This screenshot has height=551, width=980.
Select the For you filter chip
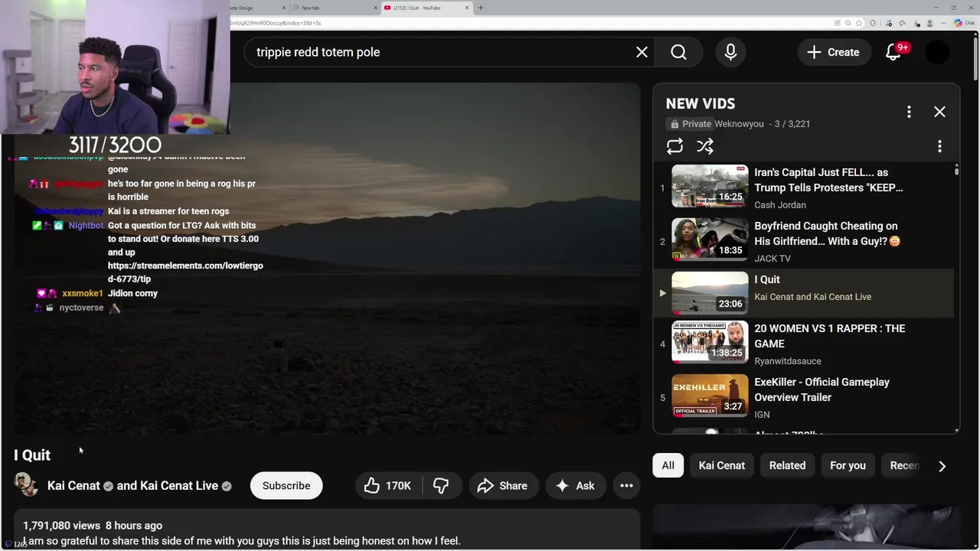point(848,465)
